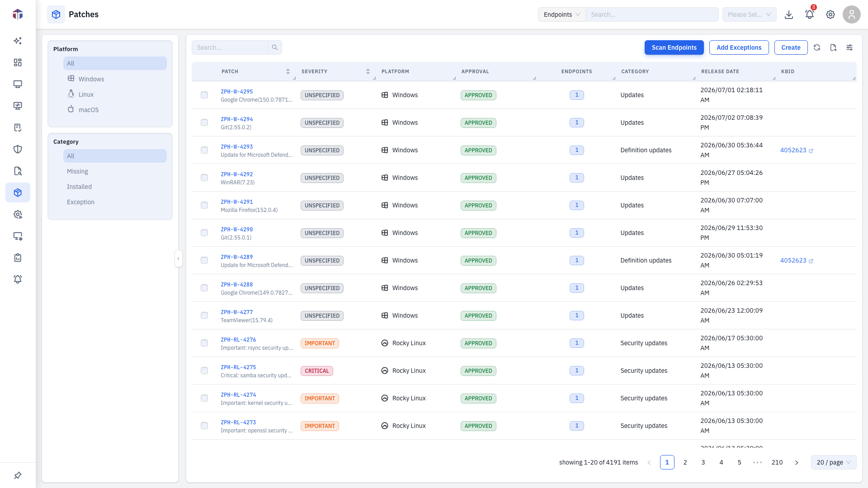Filter category by Exception
Viewport: 868px width, 488px height.
click(x=115, y=202)
